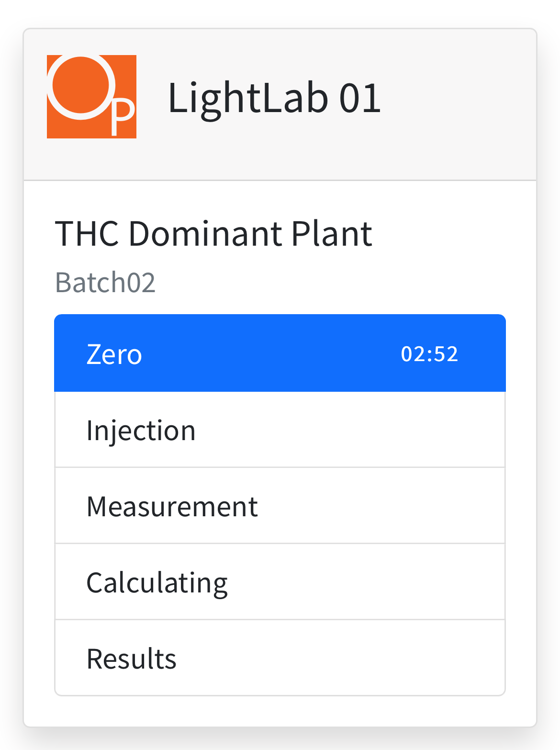Click the gray card header bar
Screen dimensions: 560x750
(x=280, y=104)
